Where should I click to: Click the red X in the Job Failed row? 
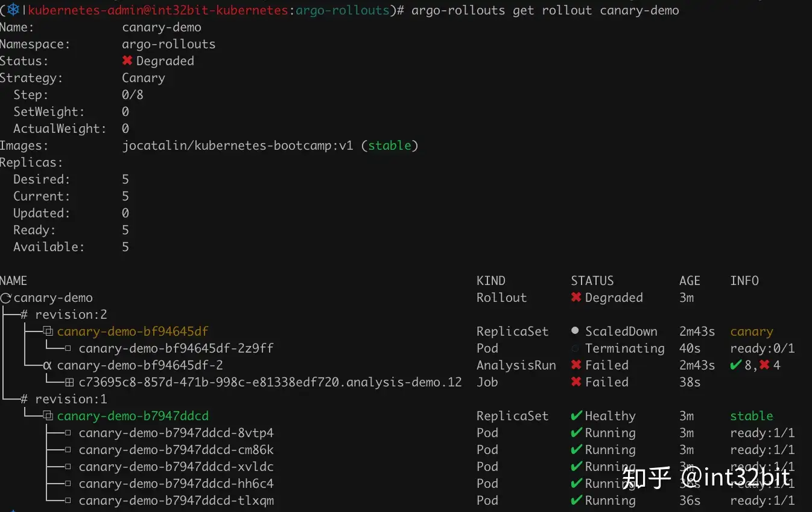576,382
